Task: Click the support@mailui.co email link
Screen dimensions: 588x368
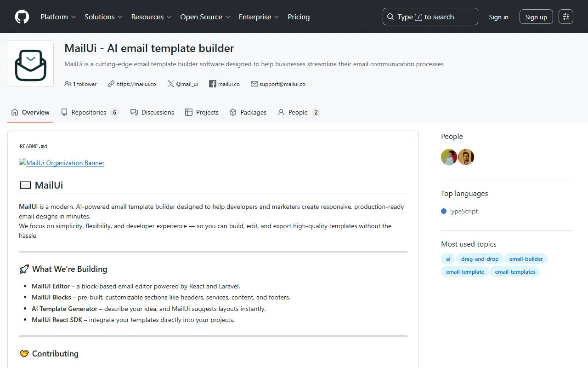Action: [278, 84]
